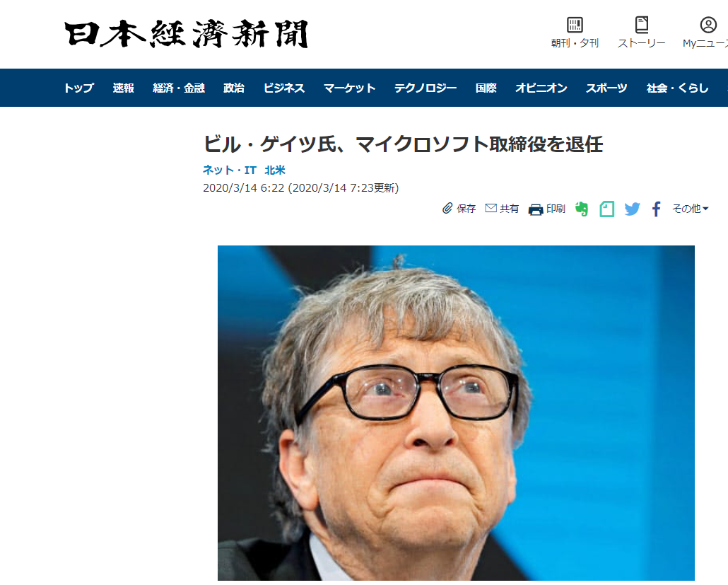Save article with the 保存 paperclip icon
The image size is (728, 585).
click(x=447, y=208)
